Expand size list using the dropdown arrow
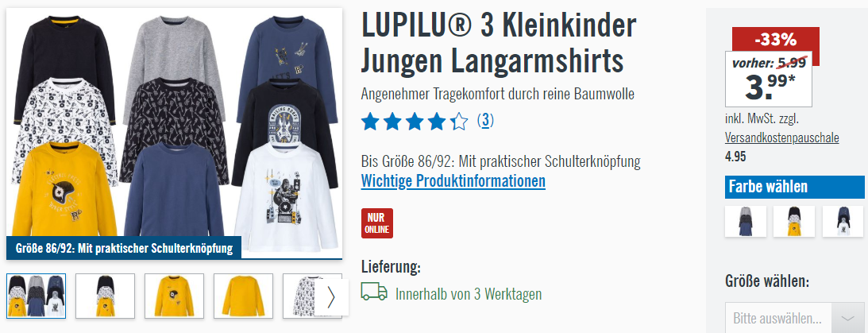Screen dimensions: 868x333 848,319
